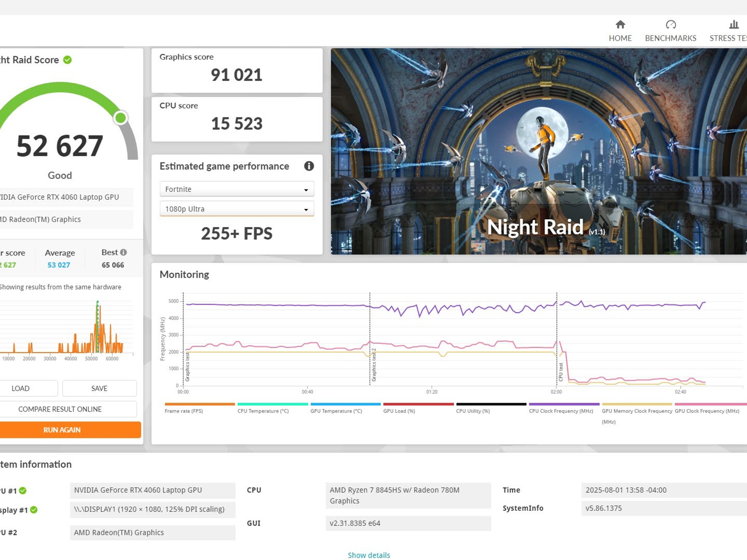Click the info icon beside Estimated game performance
Image resolution: width=747 pixels, height=560 pixels.
point(309,166)
